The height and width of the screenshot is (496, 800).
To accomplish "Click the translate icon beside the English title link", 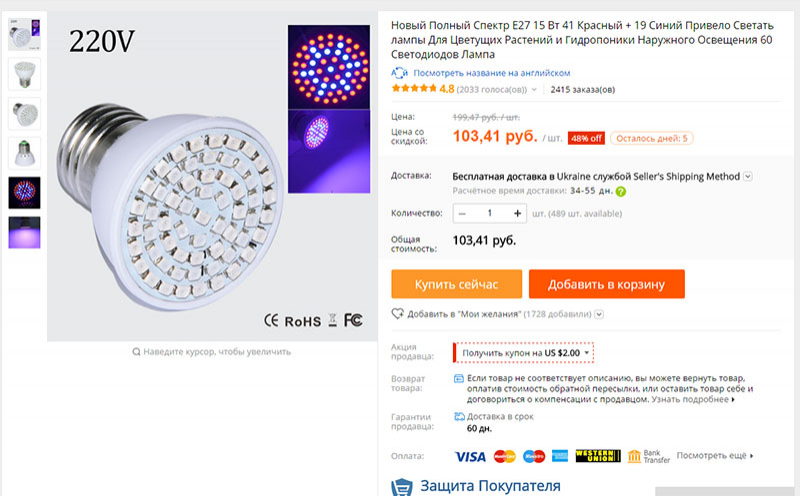I will tap(400, 72).
